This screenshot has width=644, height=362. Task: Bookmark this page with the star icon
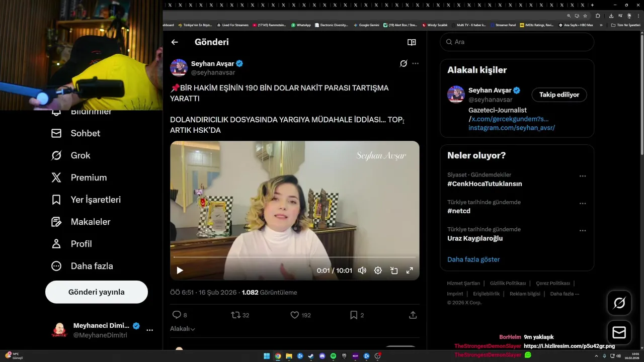(x=585, y=16)
